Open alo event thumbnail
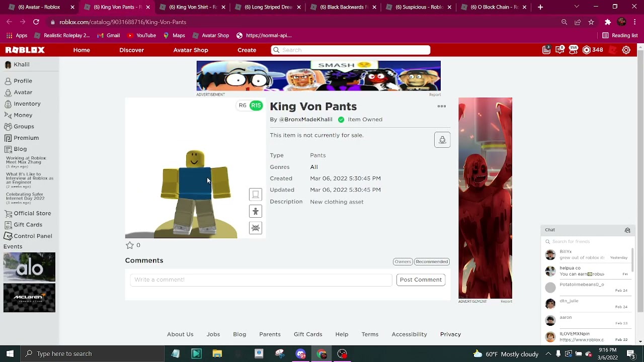The image size is (644, 362). point(29,266)
